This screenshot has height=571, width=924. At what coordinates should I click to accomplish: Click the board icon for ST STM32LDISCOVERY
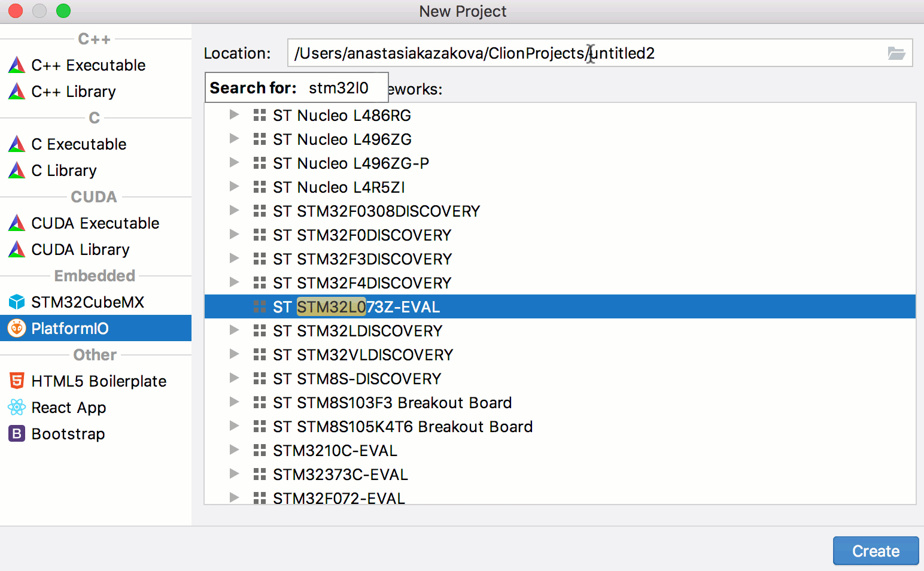click(x=259, y=330)
